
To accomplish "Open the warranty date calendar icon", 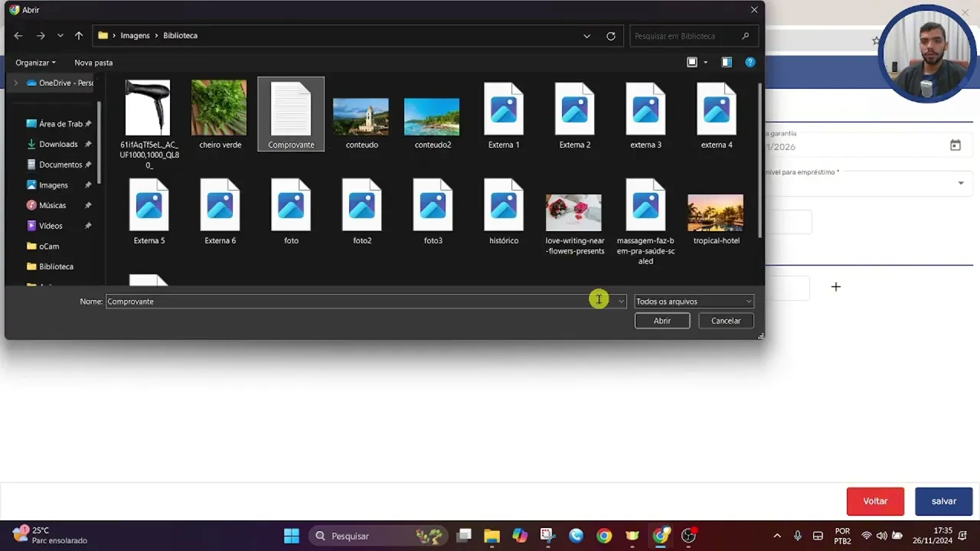I will [955, 145].
